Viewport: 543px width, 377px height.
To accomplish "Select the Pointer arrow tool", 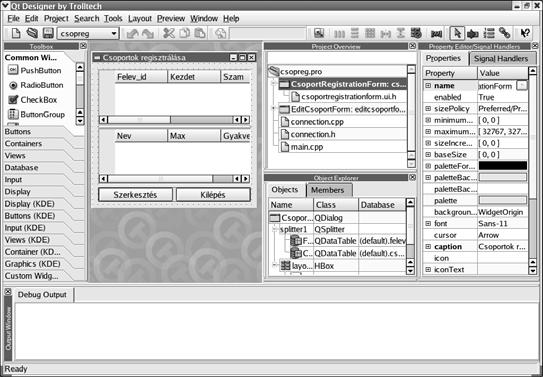I will [x=457, y=34].
